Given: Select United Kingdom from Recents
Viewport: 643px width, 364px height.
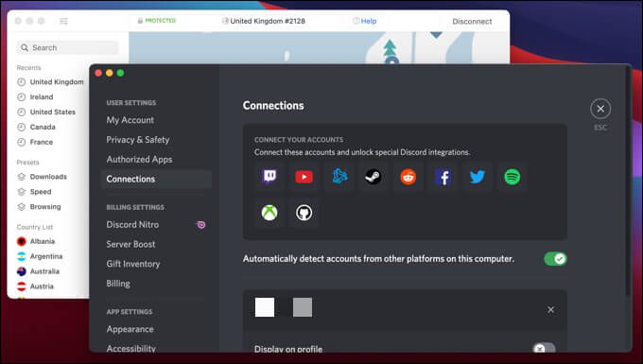Looking at the screenshot, I should pyautogui.click(x=57, y=82).
